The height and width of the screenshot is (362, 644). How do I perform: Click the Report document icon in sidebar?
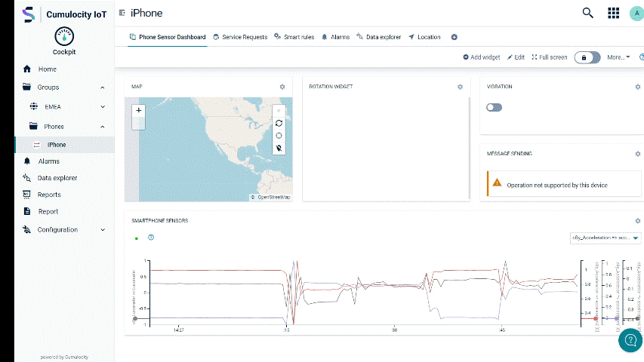[27, 211]
